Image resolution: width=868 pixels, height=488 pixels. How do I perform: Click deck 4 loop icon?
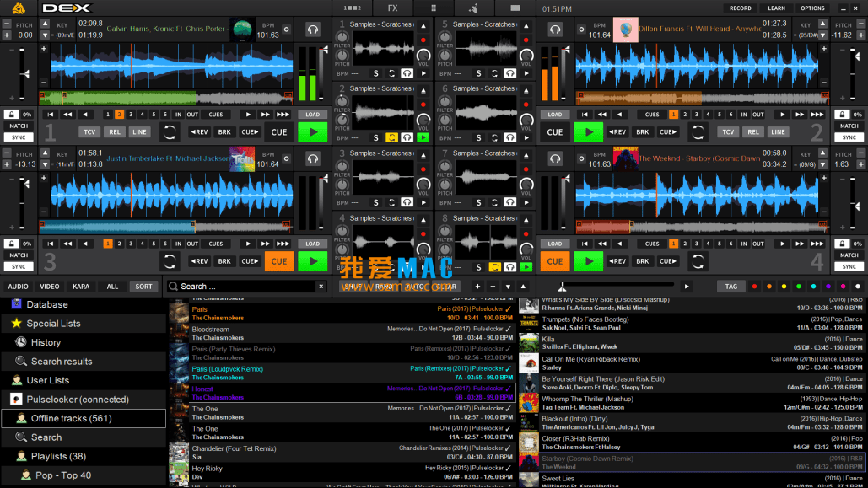(x=698, y=261)
